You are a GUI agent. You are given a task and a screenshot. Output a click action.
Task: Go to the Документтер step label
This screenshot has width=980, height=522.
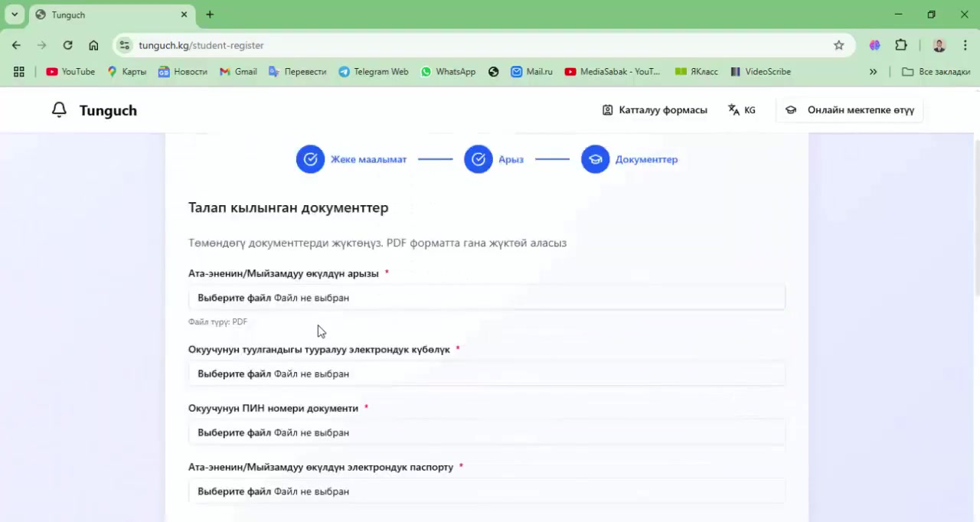646,159
